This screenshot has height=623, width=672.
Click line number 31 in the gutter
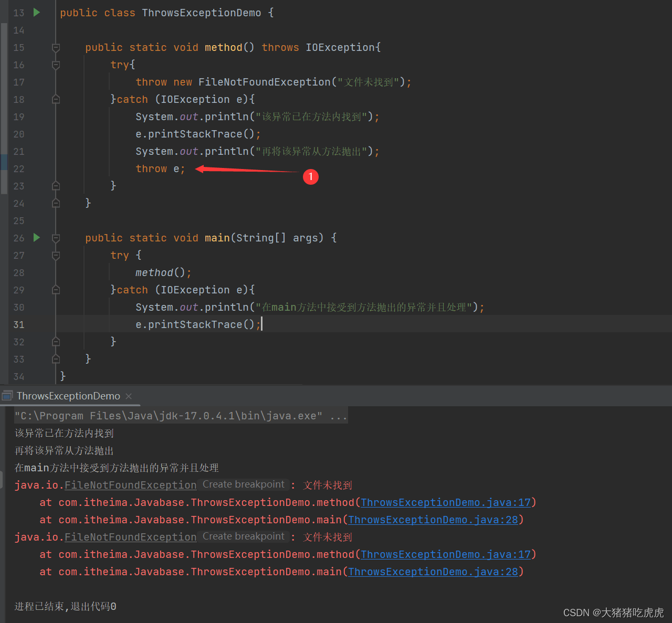point(19,324)
